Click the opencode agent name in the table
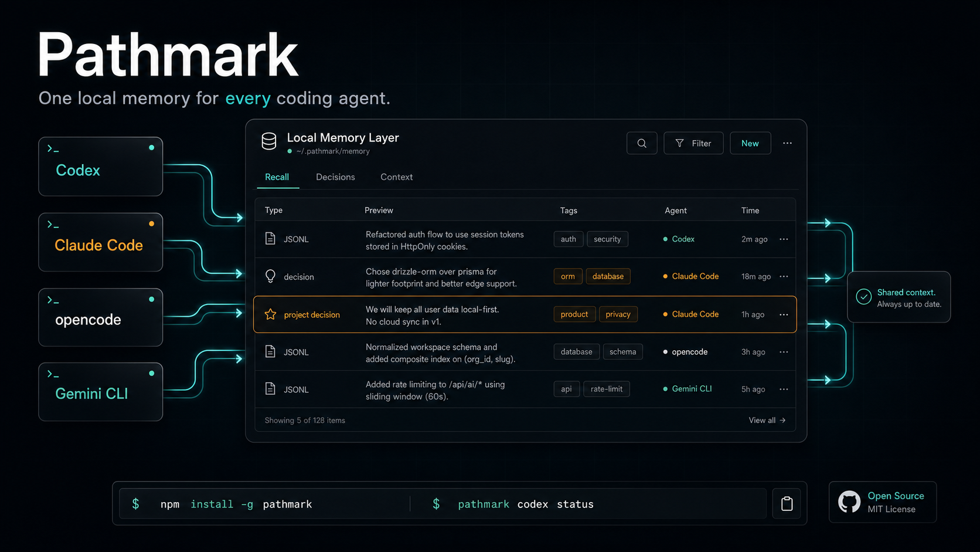The width and height of the screenshot is (980, 552). click(690, 352)
